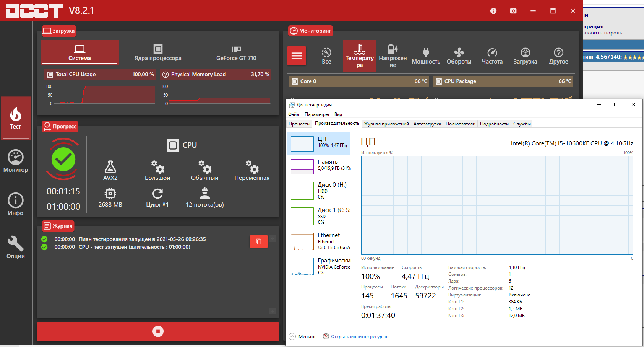Switch to GeForce GT 710 tab
This screenshot has height=347, width=644.
(x=236, y=53)
